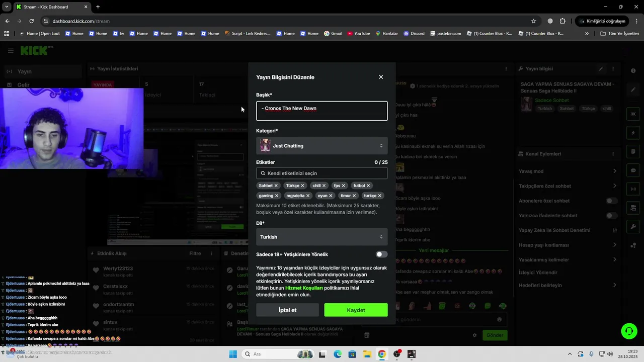Click the İzleyici Yönlendir row
This screenshot has width=644, height=362.
pyautogui.click(x=568, y=273)
